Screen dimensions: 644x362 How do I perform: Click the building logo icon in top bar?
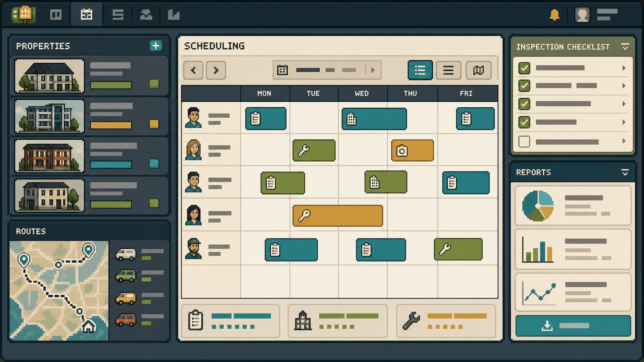24,15
